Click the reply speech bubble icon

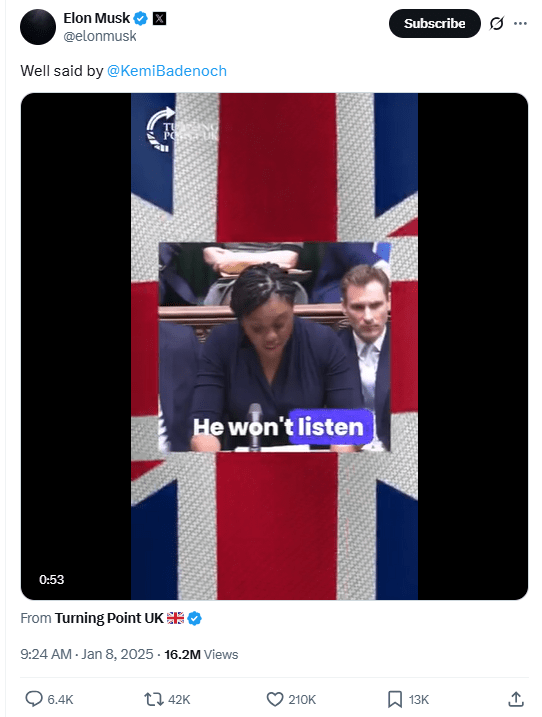tap(33, 699)
